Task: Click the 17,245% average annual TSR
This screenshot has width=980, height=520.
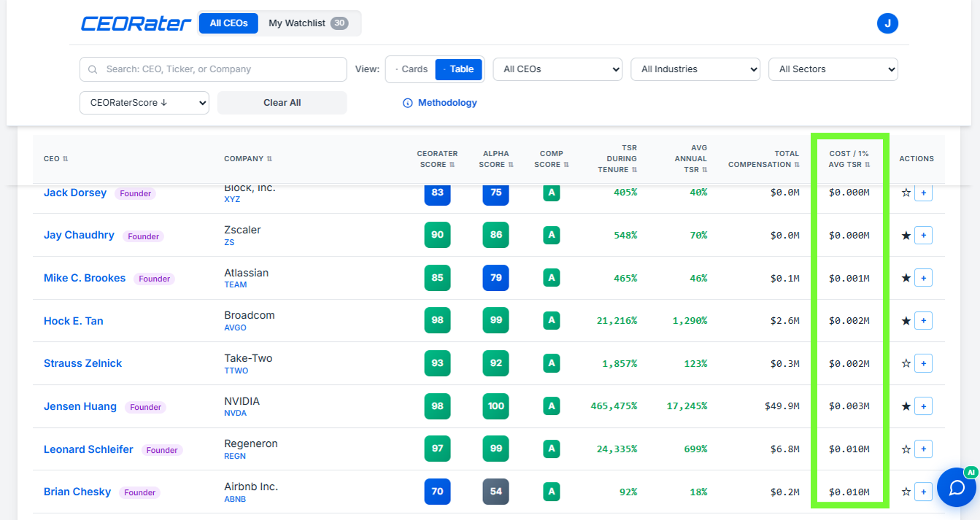Action: pos(687,406)
